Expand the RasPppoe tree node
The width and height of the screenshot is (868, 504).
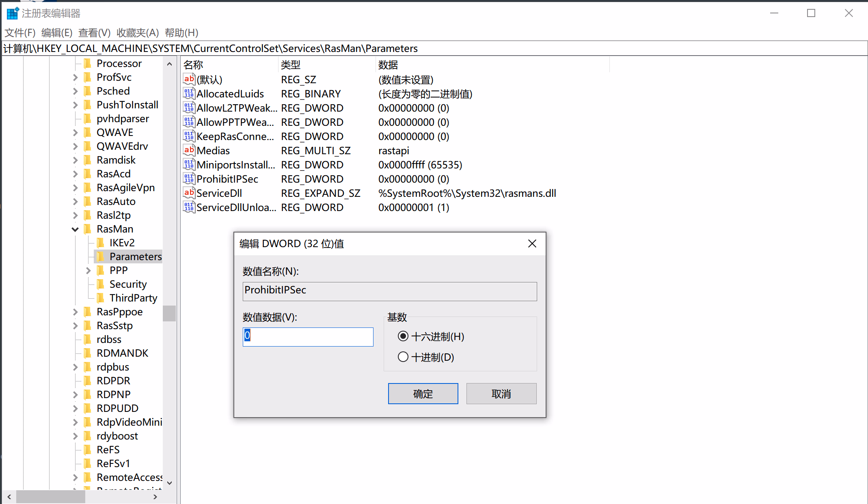pos(75,312)
